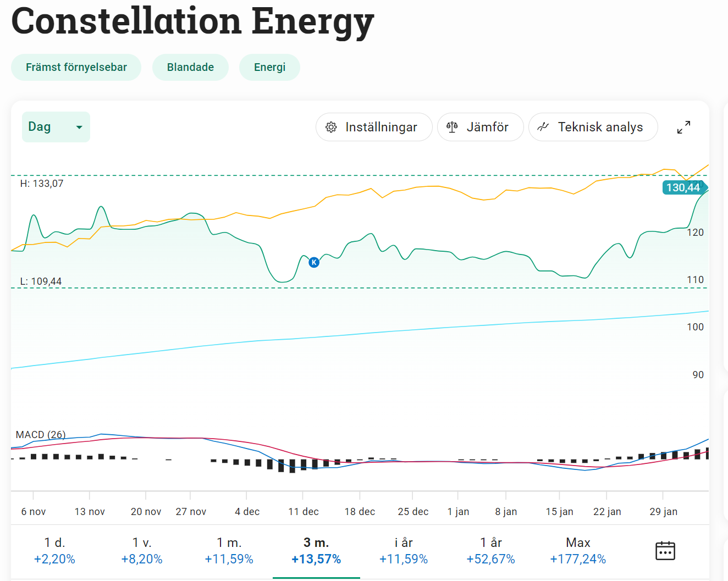Click the gear icon in Inställningar
Screen dimensions: 728x581
(331, 128)
